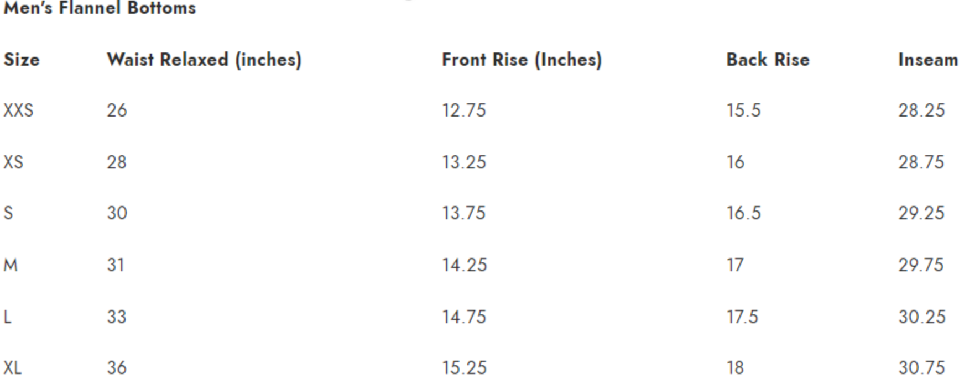Click the Inseam column header
The height and width of the screenshot is (390, 980).
pos(927,60)
